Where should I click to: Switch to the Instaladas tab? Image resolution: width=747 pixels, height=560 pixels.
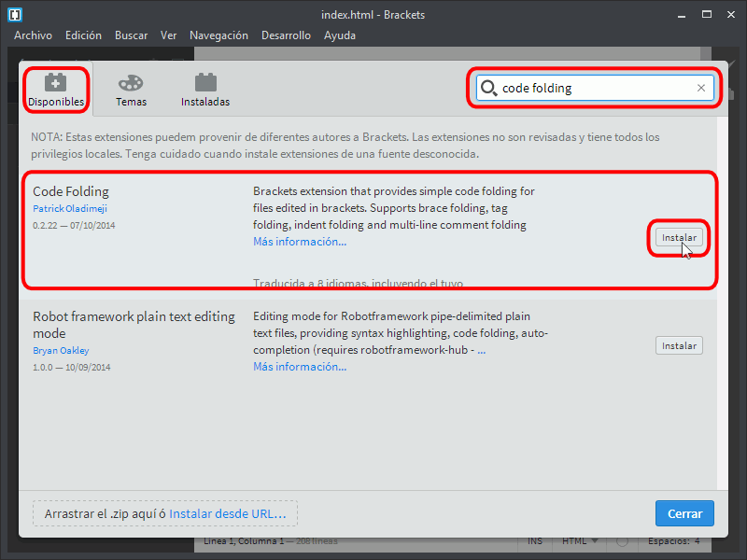pos(205,90)
